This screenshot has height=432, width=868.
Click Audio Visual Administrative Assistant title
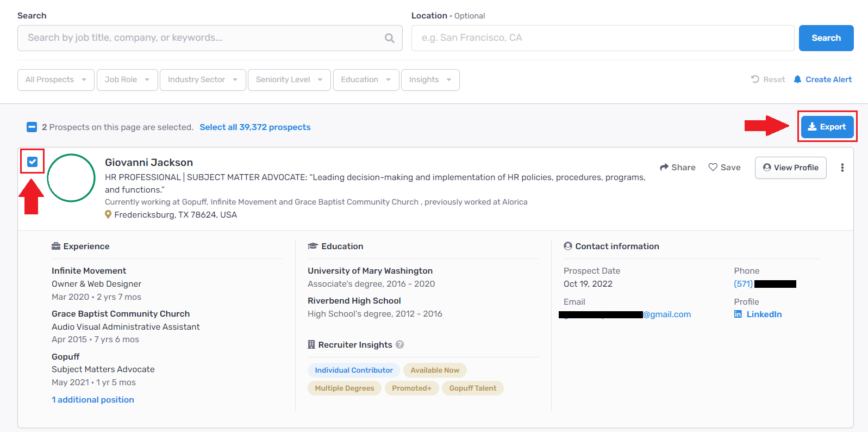pyautogui.click(x=126, y=327)
